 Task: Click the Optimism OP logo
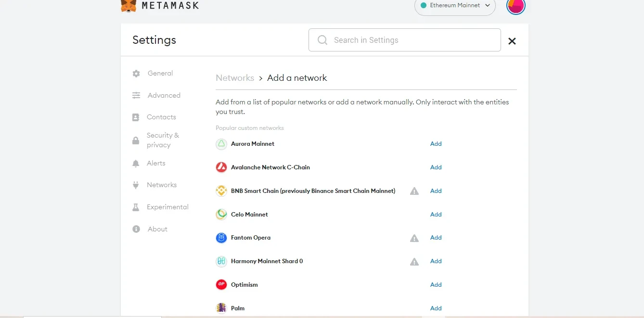click(x=221, y=284)
